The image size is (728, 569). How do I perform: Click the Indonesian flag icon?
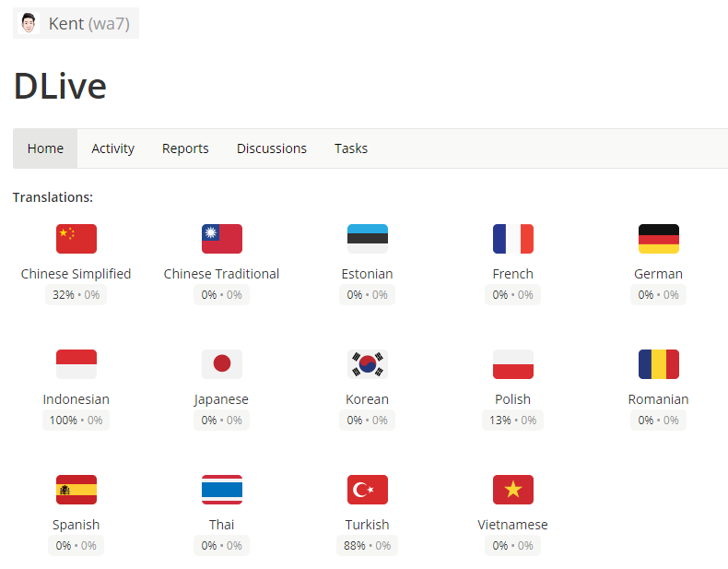[76, 364]
